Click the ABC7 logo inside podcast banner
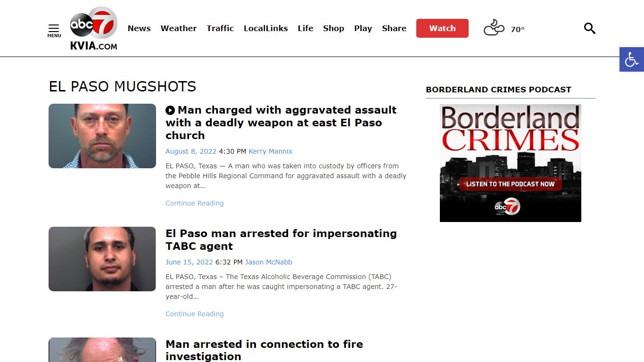644x362 pixels. click(507, 207)
